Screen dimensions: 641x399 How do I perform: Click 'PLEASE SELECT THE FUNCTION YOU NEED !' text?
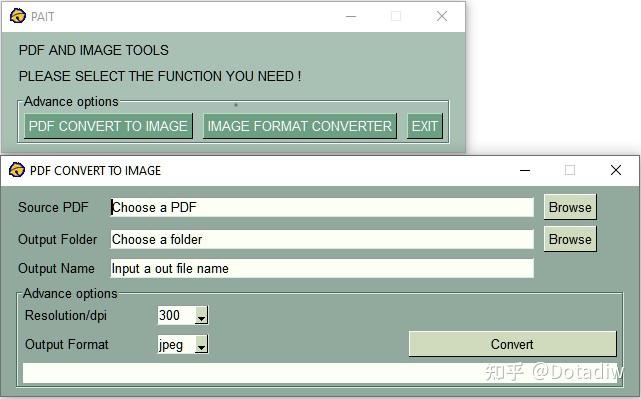160,76
